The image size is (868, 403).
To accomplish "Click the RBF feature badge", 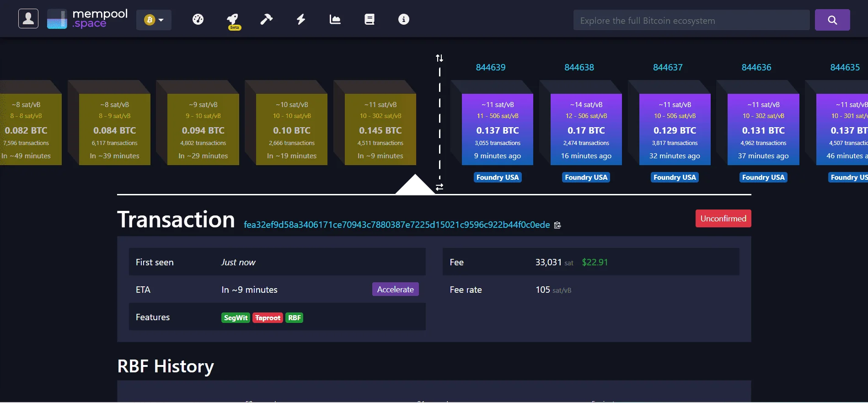I will tap(295, 317).
